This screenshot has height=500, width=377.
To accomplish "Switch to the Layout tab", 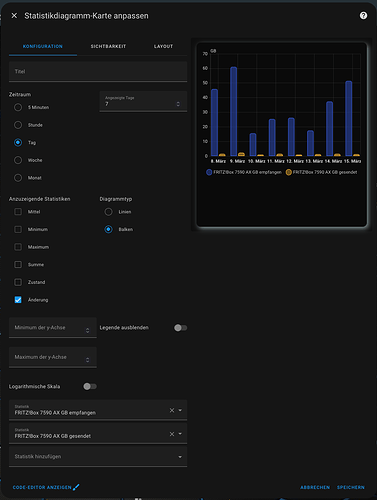I will tap(163, 46).
